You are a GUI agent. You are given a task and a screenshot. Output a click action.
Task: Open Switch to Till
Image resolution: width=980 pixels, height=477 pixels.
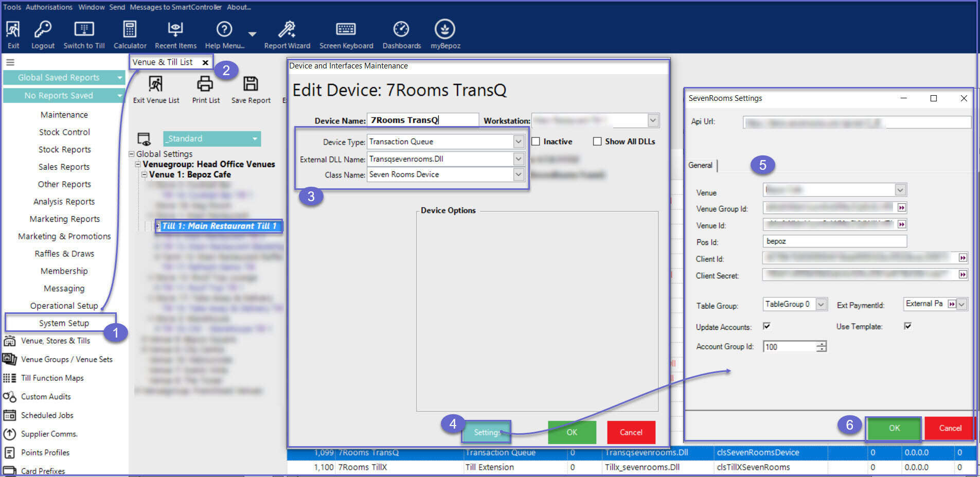[84, 29]
